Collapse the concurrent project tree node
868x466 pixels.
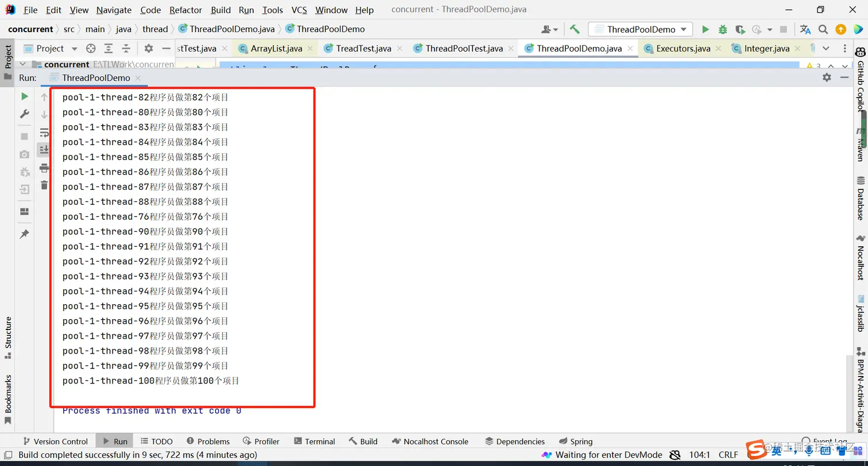click(x=24, y=64)
